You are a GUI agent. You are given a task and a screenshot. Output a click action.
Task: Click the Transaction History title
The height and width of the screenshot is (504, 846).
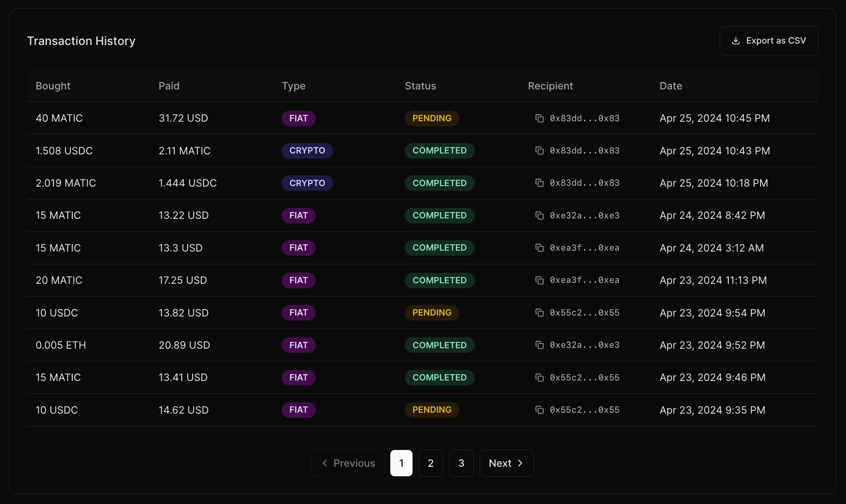tap(81, 40)
